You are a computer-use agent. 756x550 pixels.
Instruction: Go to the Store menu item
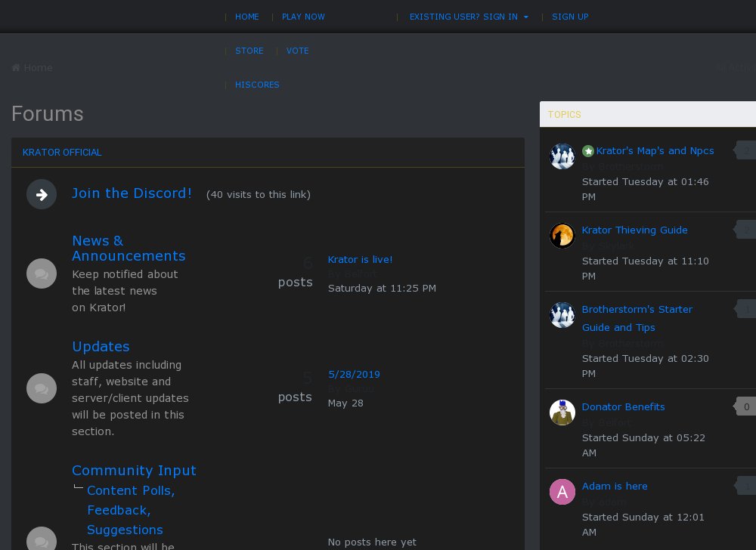[249, 51]
